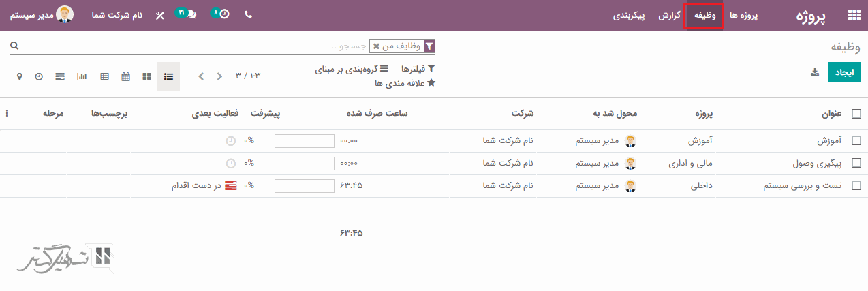Open the map view
868x291 pixels.
click(19, 76)
